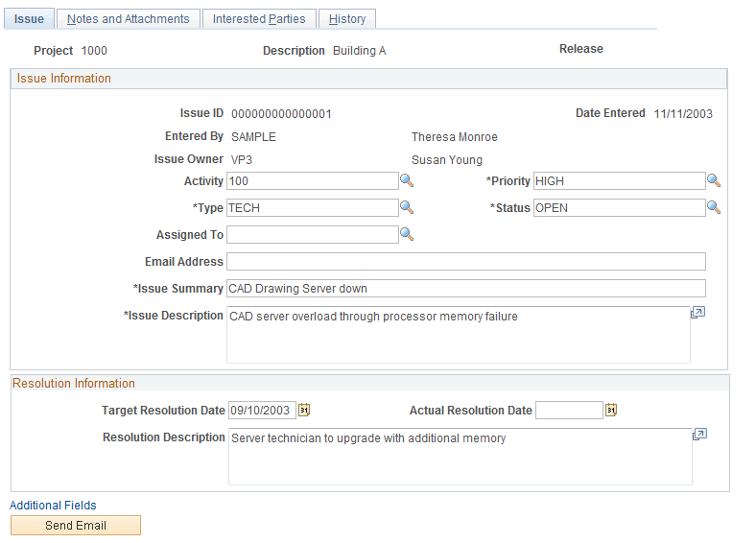Open the Status lookup magnifier

714,207
